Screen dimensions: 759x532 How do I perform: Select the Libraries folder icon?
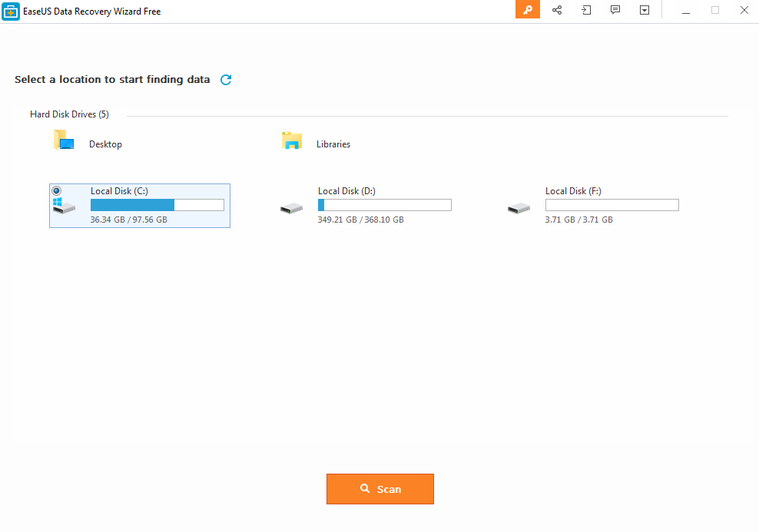tap(292, 140)
